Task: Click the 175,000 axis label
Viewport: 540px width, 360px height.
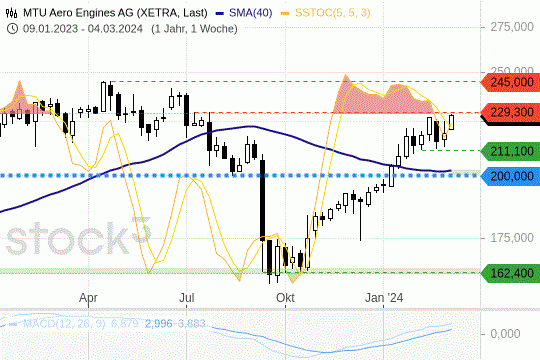Action: coord(512,238)
